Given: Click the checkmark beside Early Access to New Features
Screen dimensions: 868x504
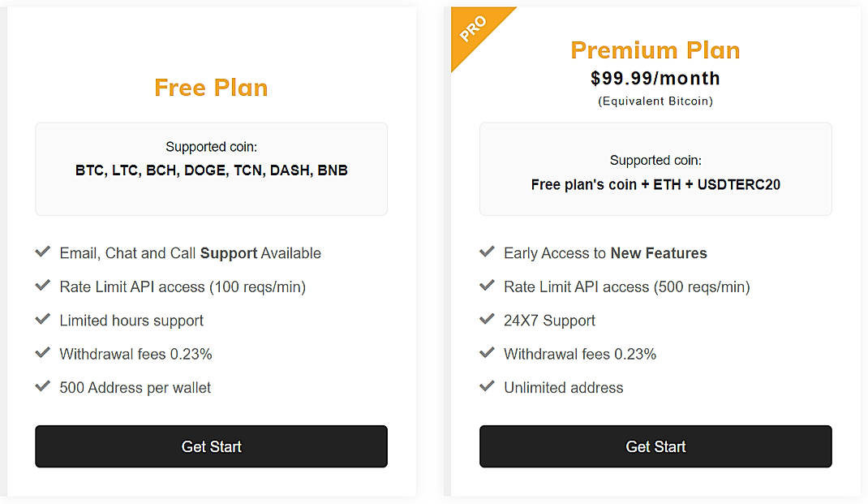Looking at the screenshot, I should 488,252.
